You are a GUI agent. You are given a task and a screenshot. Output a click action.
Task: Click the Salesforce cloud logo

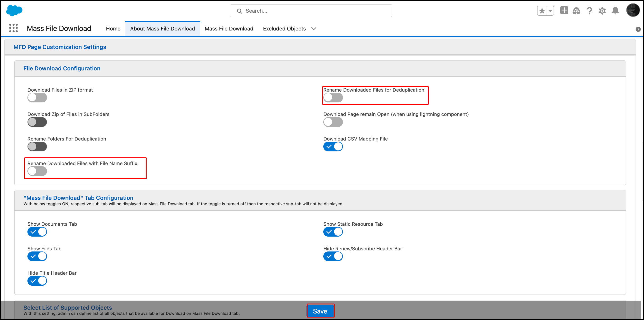(x=14, y=11)
